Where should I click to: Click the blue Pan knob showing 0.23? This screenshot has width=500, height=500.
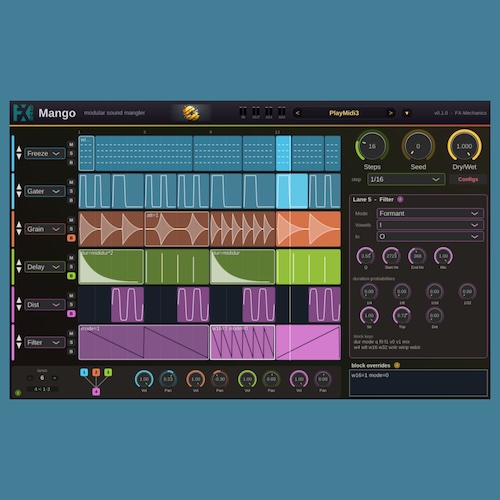168,379
